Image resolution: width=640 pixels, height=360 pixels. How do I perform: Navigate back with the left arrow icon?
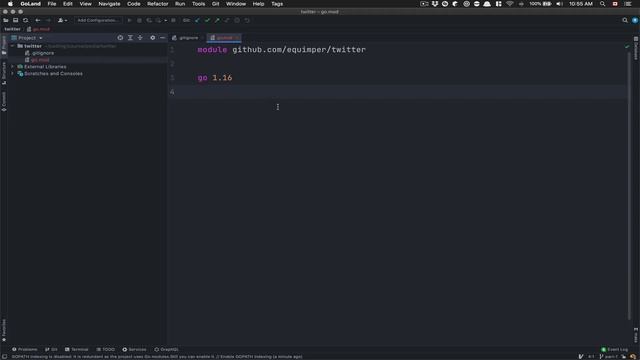pos(38,20)
